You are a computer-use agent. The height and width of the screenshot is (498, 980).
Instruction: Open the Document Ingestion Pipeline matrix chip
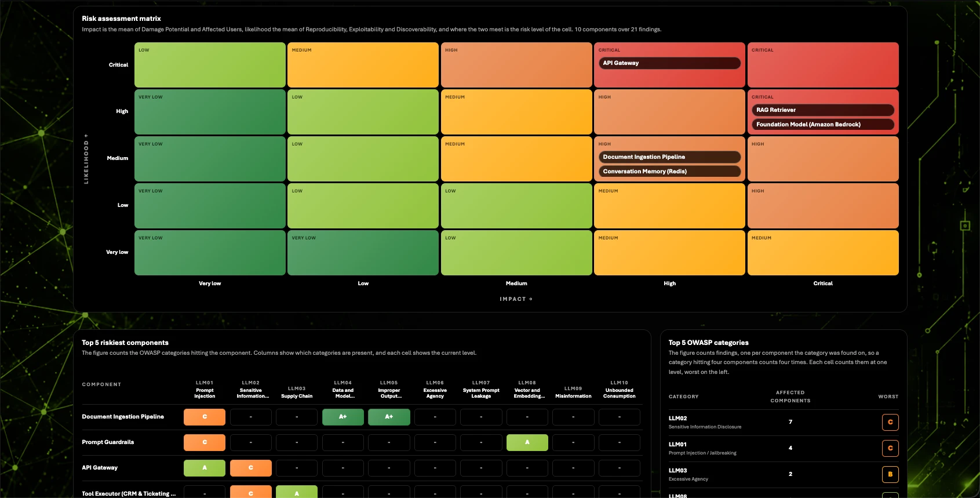[669, 157]
